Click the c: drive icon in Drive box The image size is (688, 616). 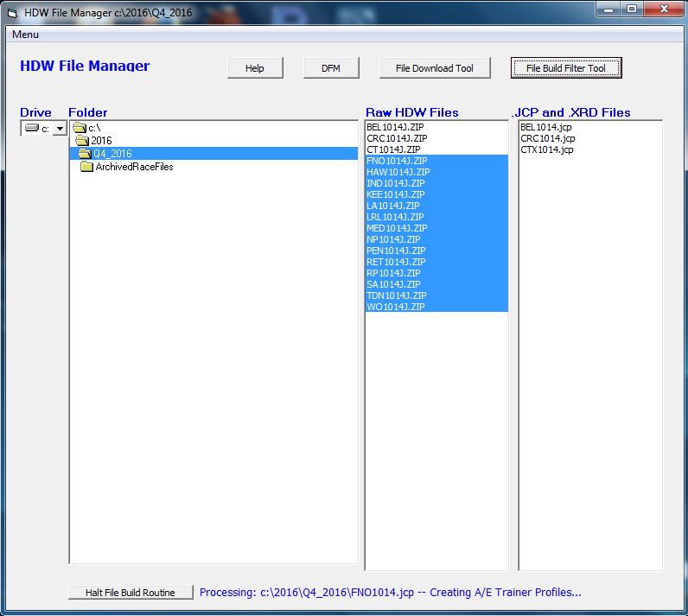point(32,128)
